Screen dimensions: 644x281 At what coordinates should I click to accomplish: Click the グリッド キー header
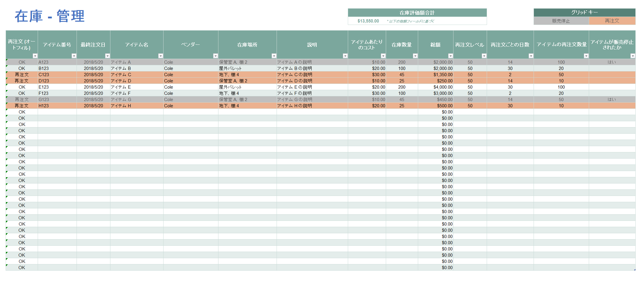pyautogui.click(x=584, y=12)
